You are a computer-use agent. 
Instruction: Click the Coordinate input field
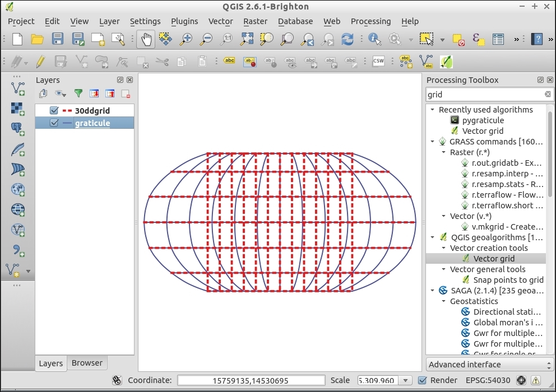(x=251, y=380)
